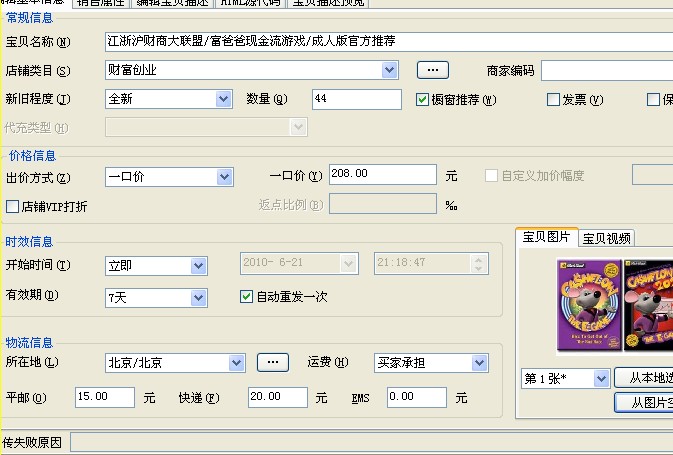The width and height of the screenshot is (673, 455).
Task: Enable 店铺VIP打折 checkbox
Action: pos(13,207)
